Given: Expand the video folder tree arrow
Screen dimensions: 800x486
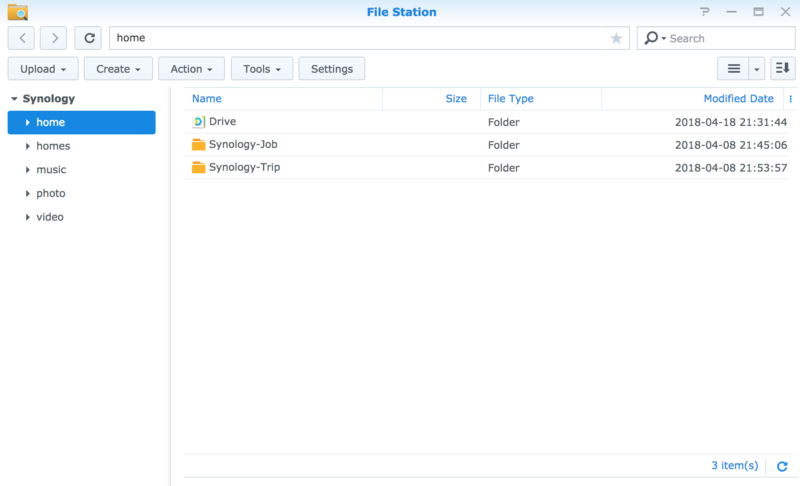Looking at the screenshot, I should (x=28, y=217).
